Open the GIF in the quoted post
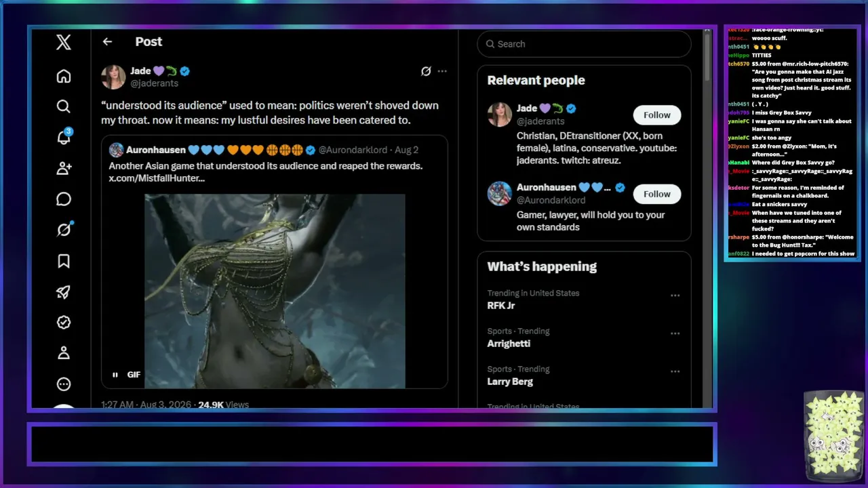The width and height of the screenshot is (868, 488). point(275,291)
